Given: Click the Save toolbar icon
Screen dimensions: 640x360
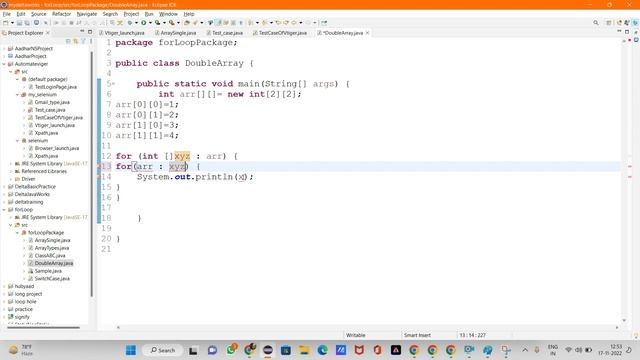Looking at the screenshot, I should (19, 23).
